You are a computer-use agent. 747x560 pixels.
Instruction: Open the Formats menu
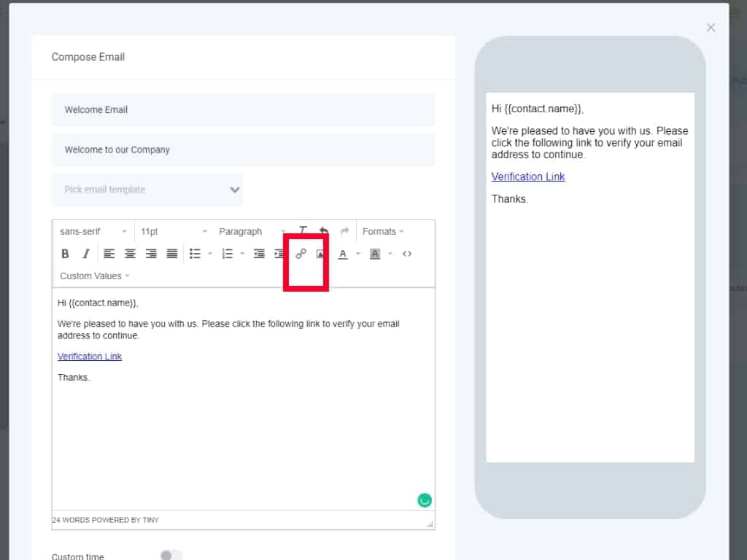(x=383, y=231)
